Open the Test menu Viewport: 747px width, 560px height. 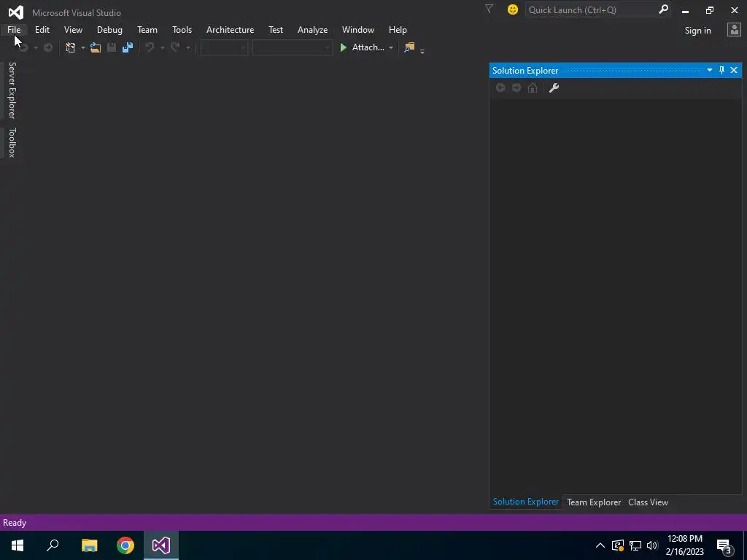pyautogui.click(x=276, y=29)
